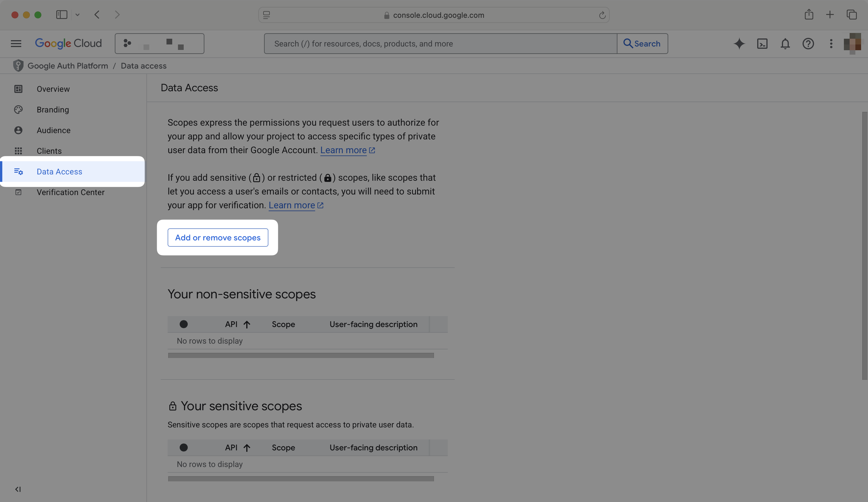The height and width of the screenshot is (502, 868).
Task: Click the Google Cloud logo
Action: pyautogui.click(x=68, y=43)
